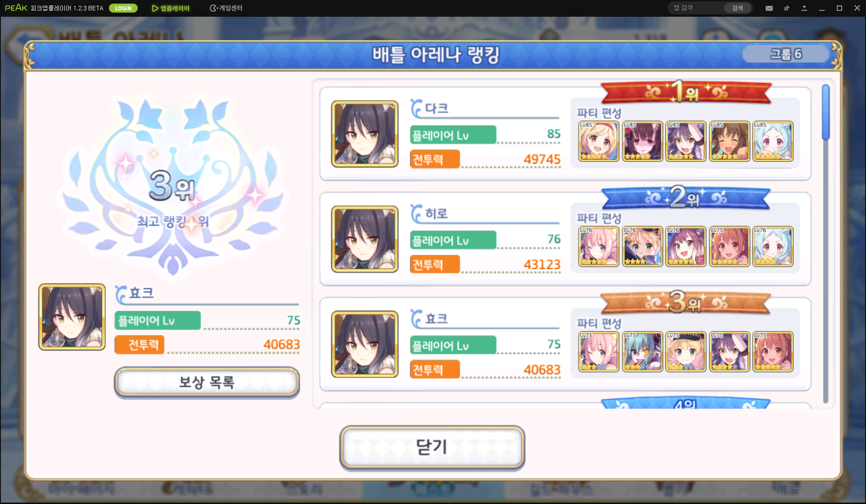Click the download arrow icon in title bar
The width and height of the screenshot is (866, 504).
(x=804, y=8)
